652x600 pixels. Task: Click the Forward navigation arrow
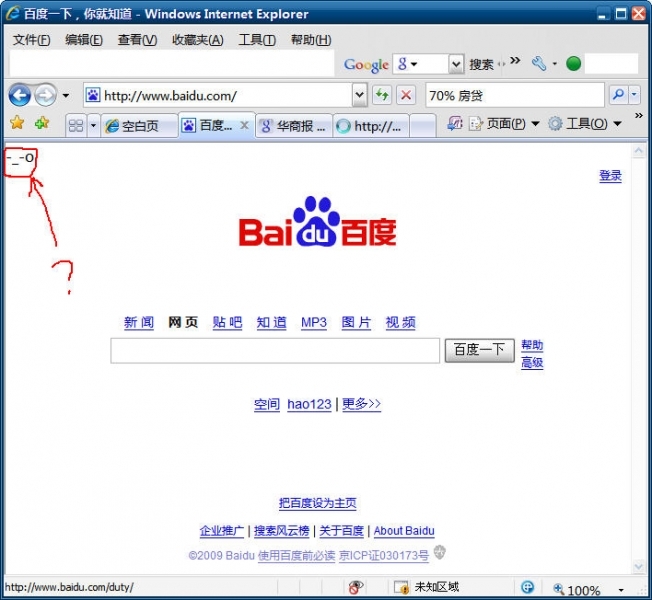45,95
